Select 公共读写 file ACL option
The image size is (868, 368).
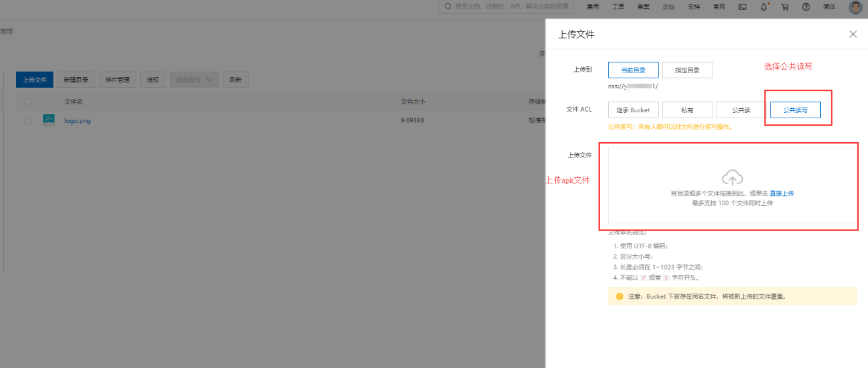pyautogui.click(x=795, y=110)
